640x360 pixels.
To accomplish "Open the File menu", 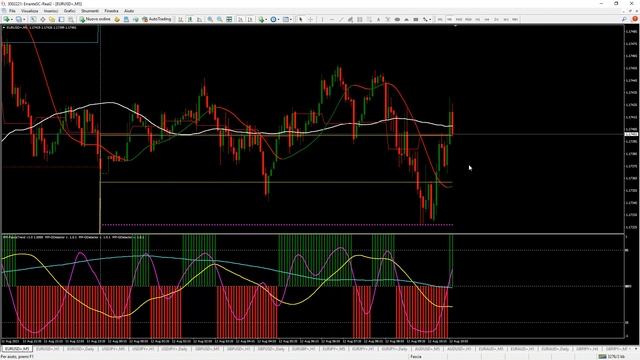I will tap(12, 11).
